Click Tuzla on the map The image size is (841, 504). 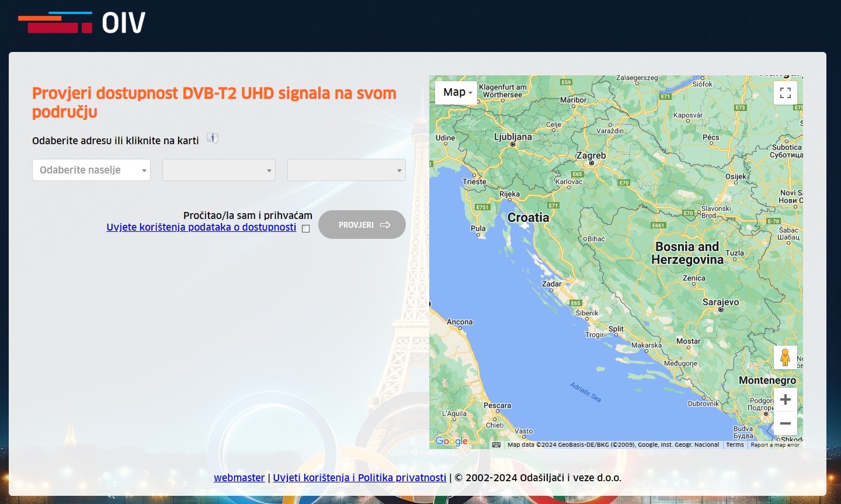pos(735,253)
